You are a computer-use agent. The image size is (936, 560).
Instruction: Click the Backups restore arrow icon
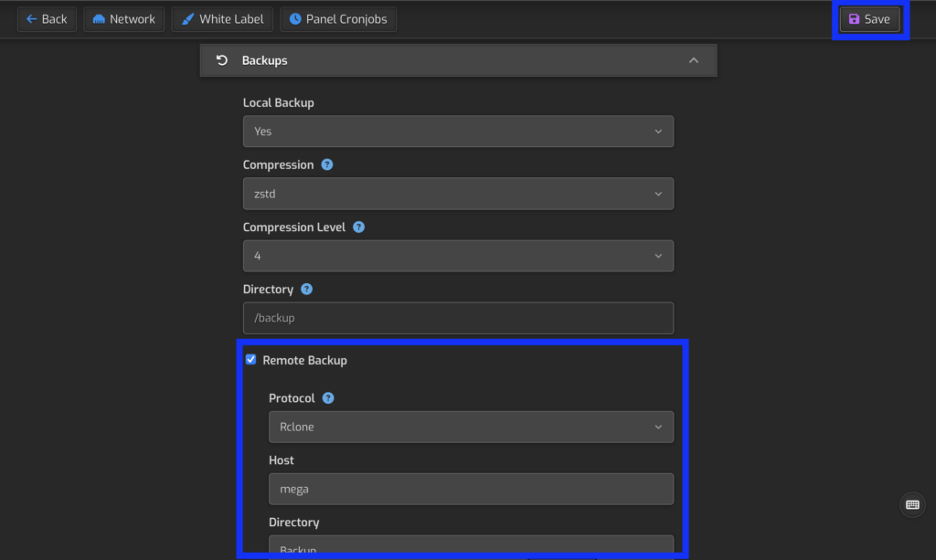pyautogui.click(x=222, y=60)
